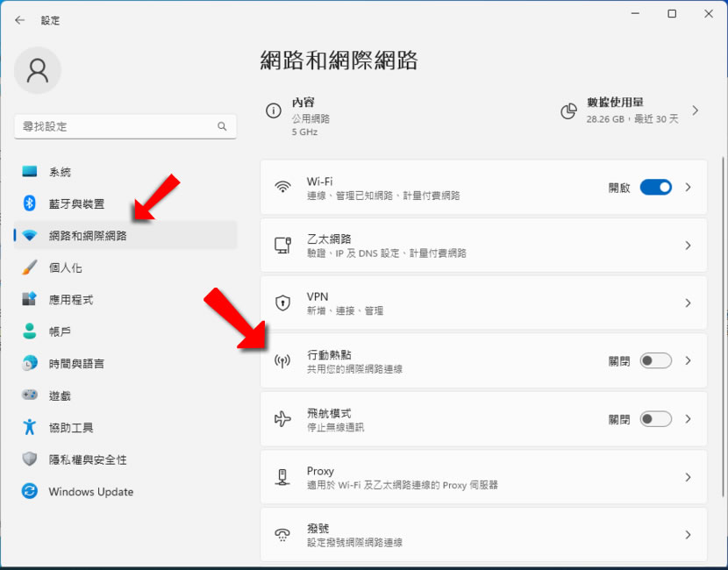Maximize the Settings window

671,14
